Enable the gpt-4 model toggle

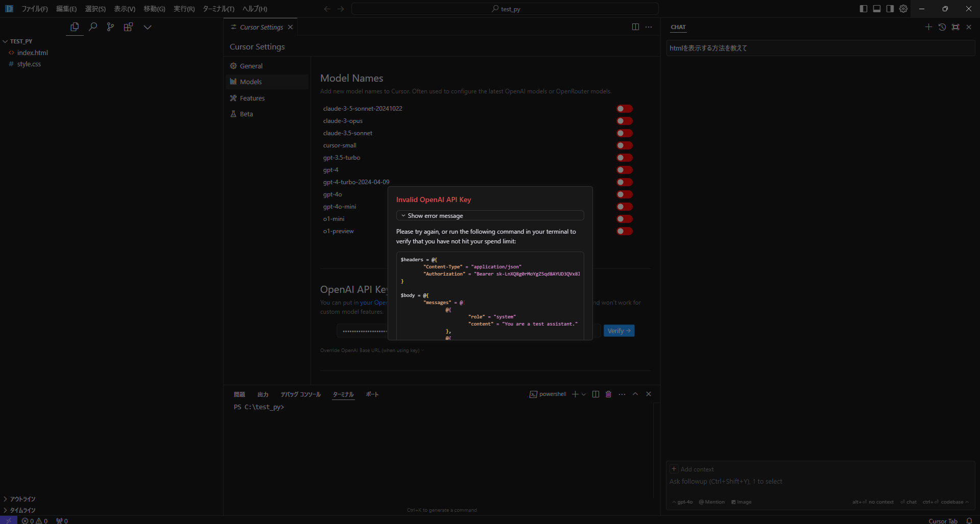[x=624, y=170]
